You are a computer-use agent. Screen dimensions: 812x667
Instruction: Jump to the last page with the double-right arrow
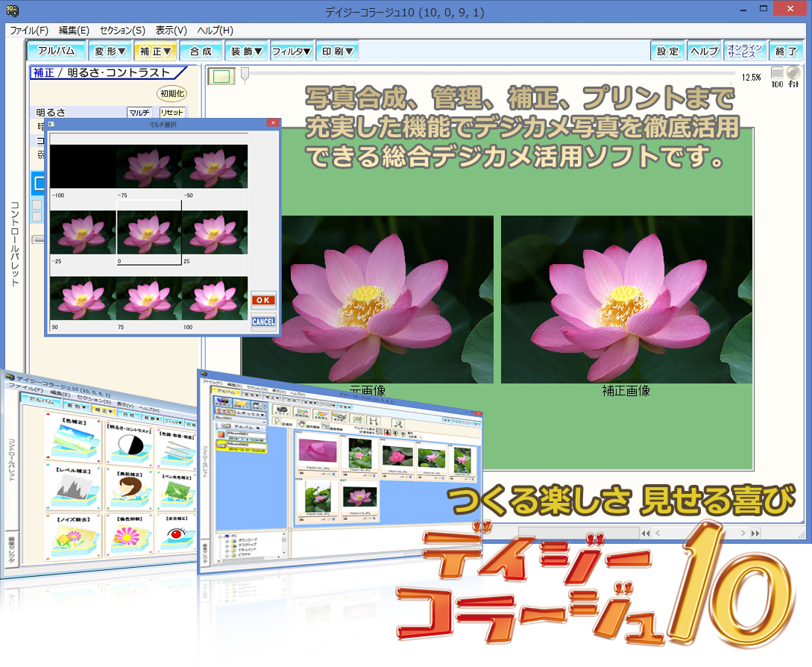[755, 533]
